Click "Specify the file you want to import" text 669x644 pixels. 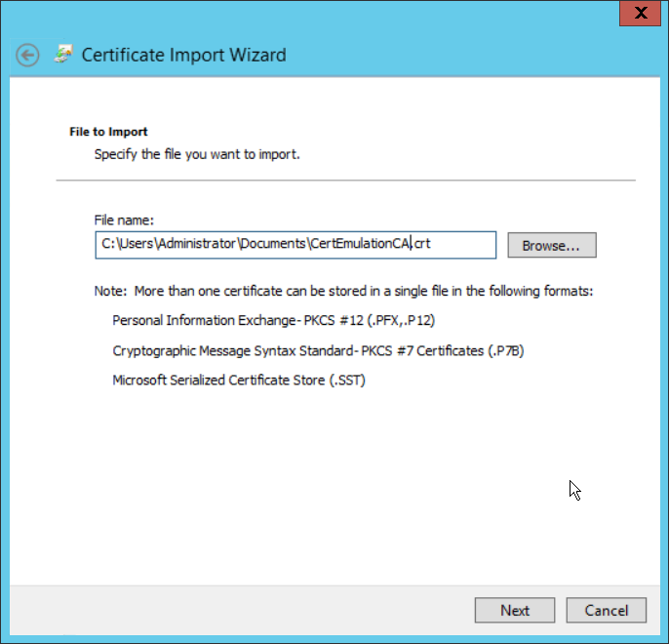[x=196, y=154]
